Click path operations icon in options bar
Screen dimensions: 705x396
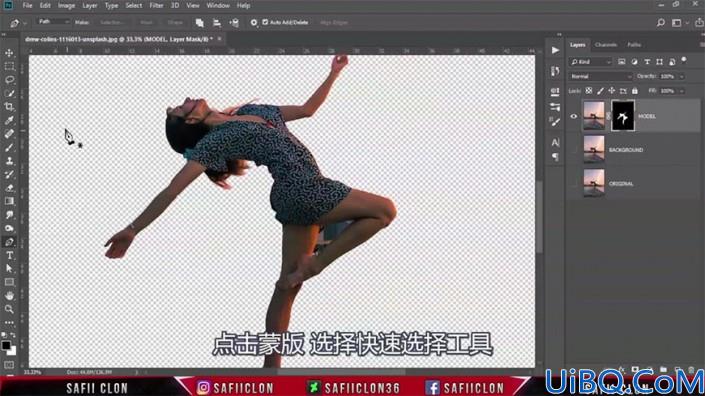click(199, 22)
